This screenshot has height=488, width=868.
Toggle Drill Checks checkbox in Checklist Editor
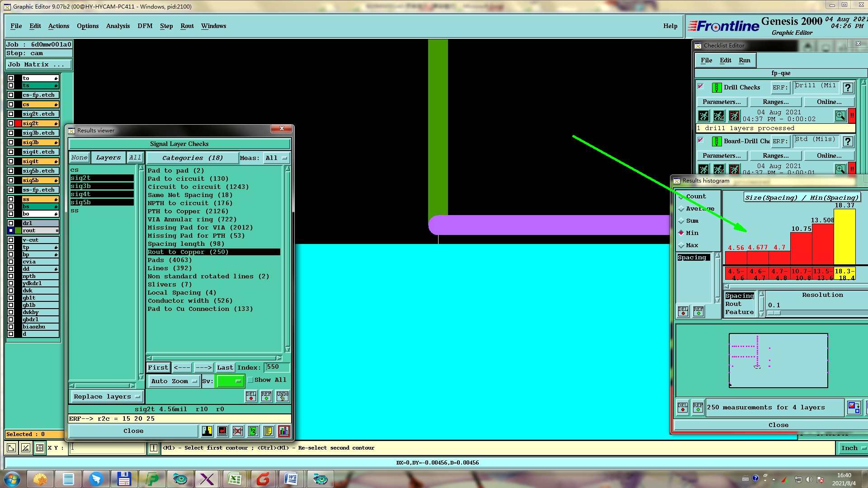tap(701, 86)
